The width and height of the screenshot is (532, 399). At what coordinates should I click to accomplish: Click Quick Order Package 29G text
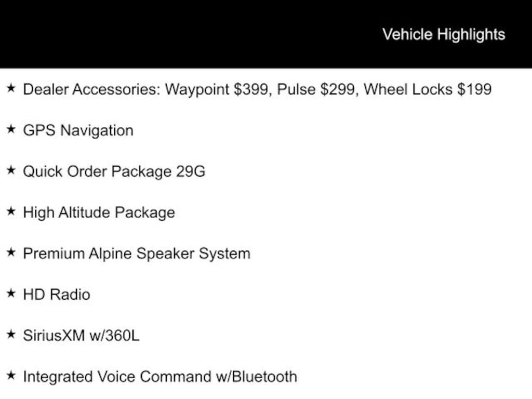pos(114,171)
